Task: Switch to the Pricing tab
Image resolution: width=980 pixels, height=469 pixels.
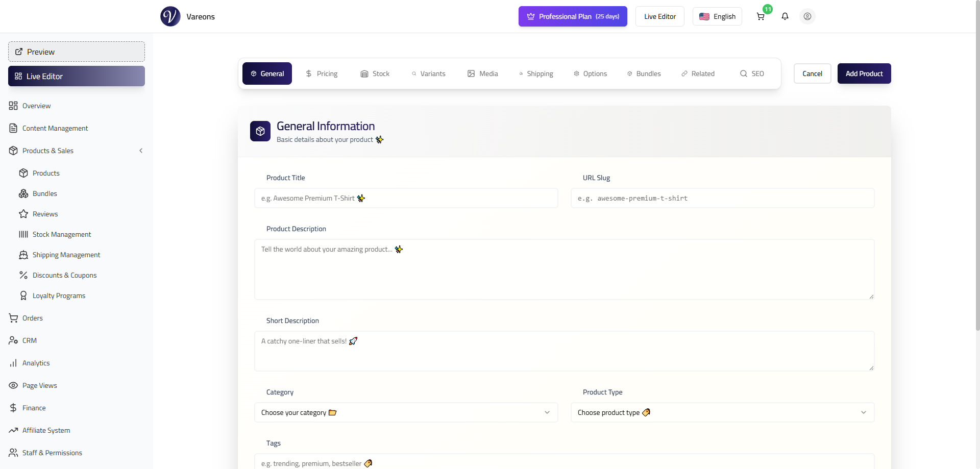Action: coord(321,73)
